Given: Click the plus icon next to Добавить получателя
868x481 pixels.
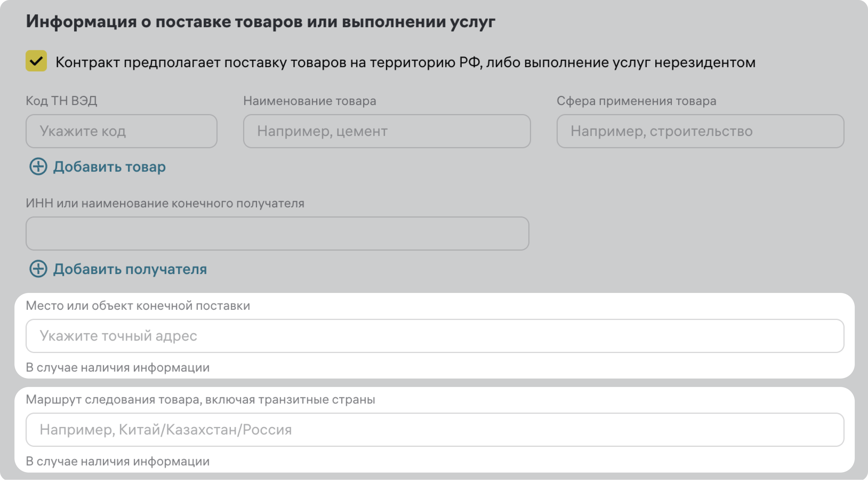Looking at the screenshot, I should 38,269.
